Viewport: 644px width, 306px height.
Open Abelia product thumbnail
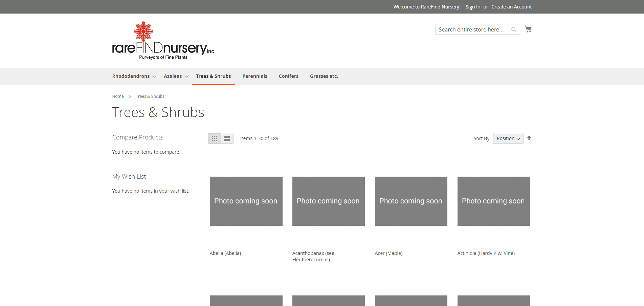coord(246,201)
